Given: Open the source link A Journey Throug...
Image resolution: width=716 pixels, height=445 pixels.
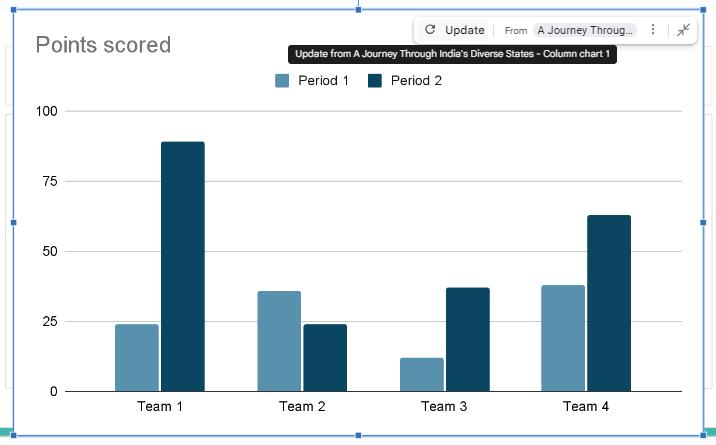Looking at the screenshot, I should [584, 30].
